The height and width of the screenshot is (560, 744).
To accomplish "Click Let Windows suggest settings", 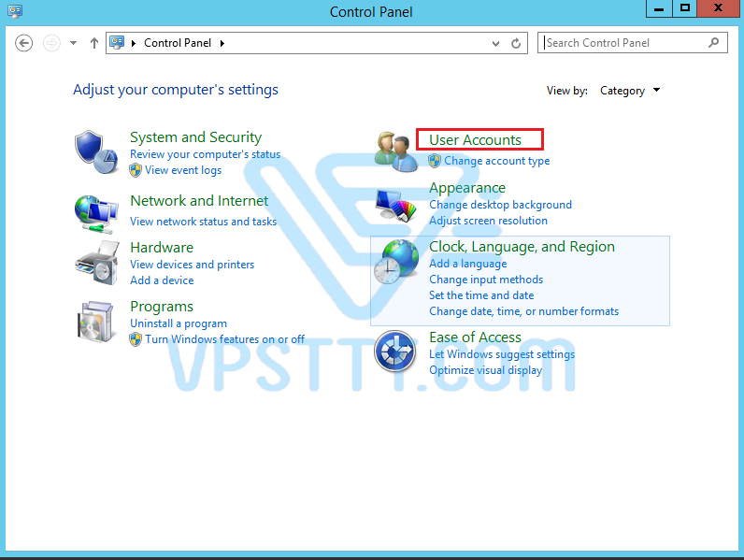I will tap(502, 354).
